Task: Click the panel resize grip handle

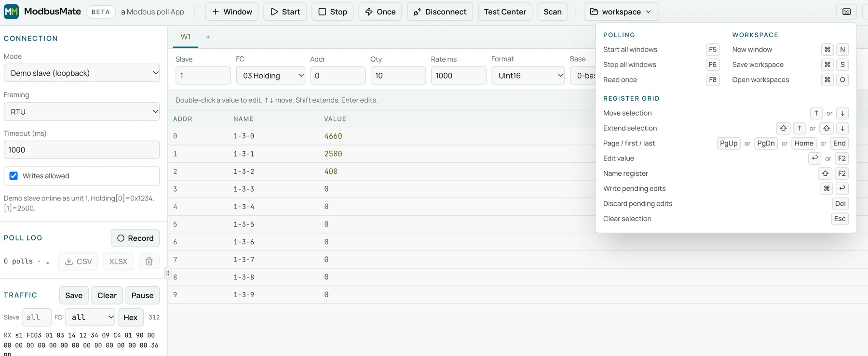Action: click(168, 273)
